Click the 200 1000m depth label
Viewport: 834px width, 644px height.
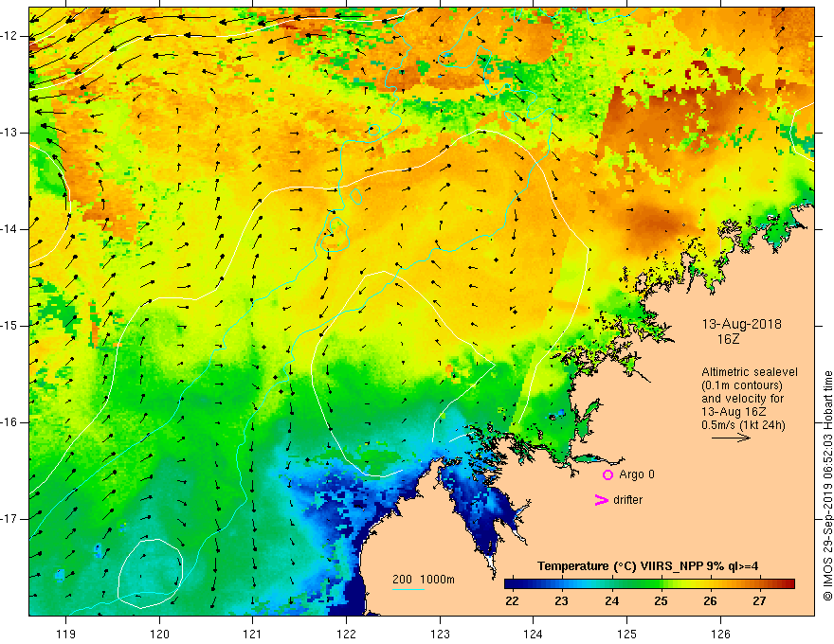pyautogui.click(x=424, y=580)
